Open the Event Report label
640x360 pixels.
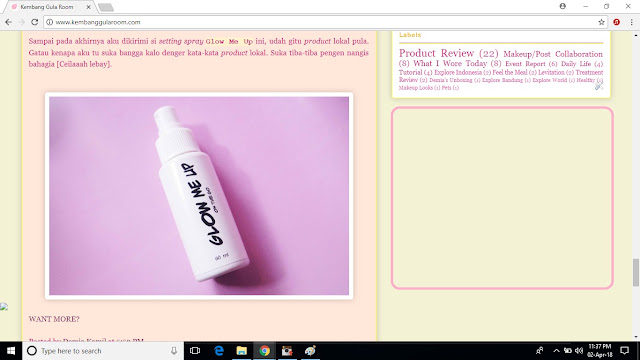pyautogui.click(x=525, y=64)
